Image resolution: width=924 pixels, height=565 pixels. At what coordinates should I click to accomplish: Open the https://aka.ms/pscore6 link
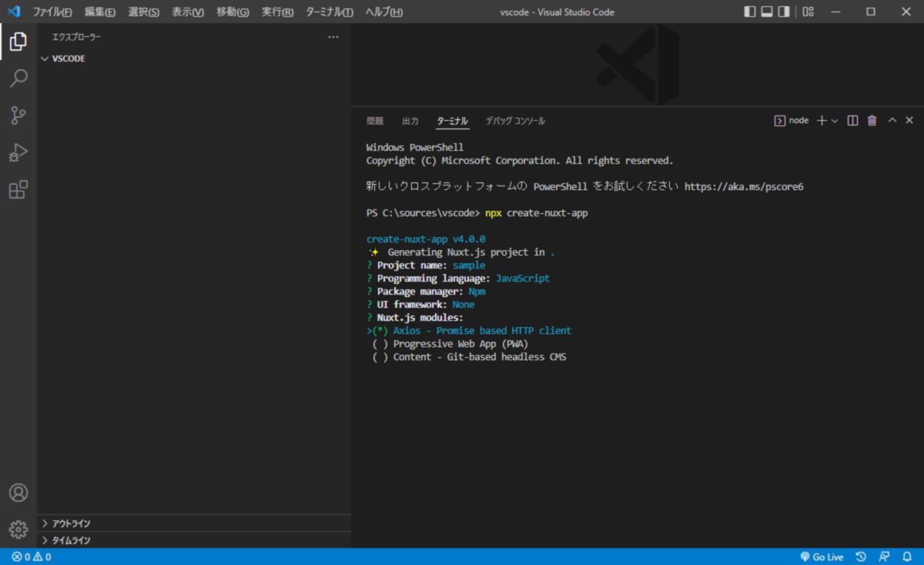click(744, 186)
